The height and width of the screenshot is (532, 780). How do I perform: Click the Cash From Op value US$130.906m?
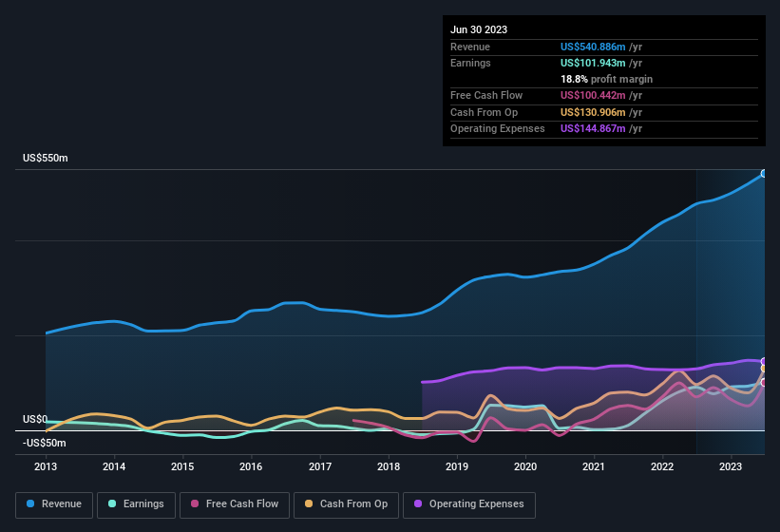click(594, 112)
